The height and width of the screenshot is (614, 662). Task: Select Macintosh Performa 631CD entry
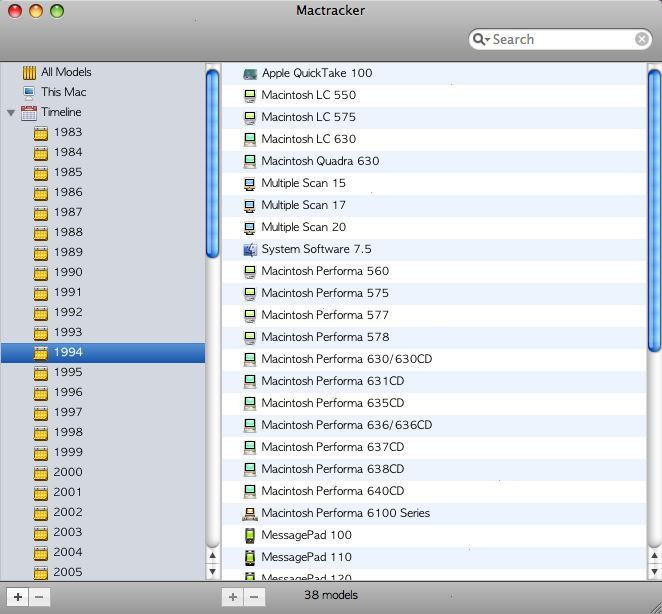coord(434,381)
